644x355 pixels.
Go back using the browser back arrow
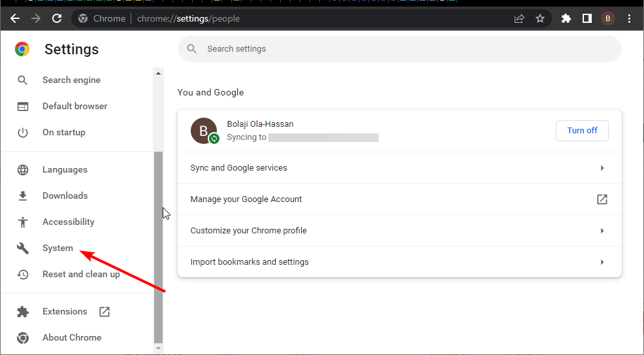(15, 18)
